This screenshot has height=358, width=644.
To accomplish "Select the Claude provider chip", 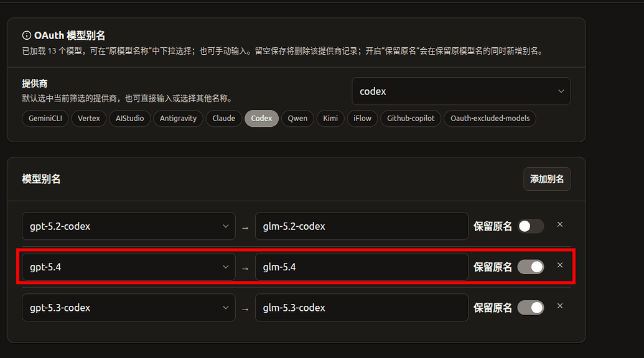I will coord(224,119).
